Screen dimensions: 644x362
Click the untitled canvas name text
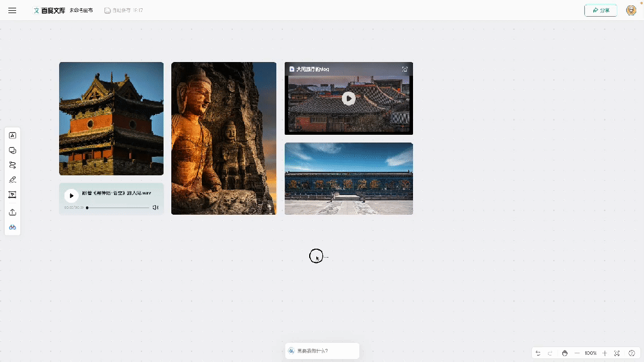tap(81, 10)
